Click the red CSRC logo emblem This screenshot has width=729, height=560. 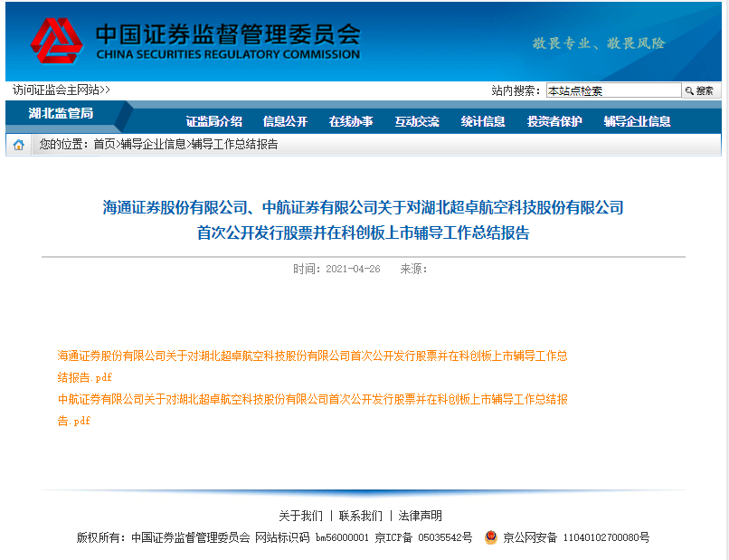57,41
